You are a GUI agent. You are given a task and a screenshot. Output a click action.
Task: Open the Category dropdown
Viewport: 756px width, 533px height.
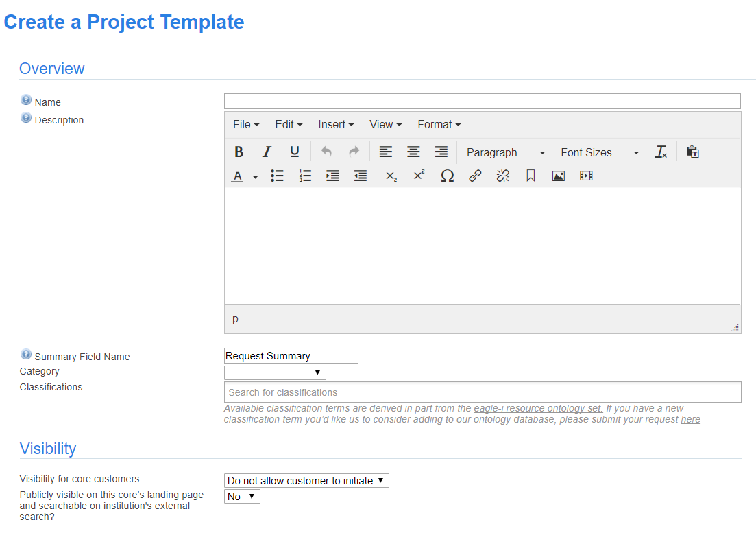pyautogui.click(x=275, y=372)
